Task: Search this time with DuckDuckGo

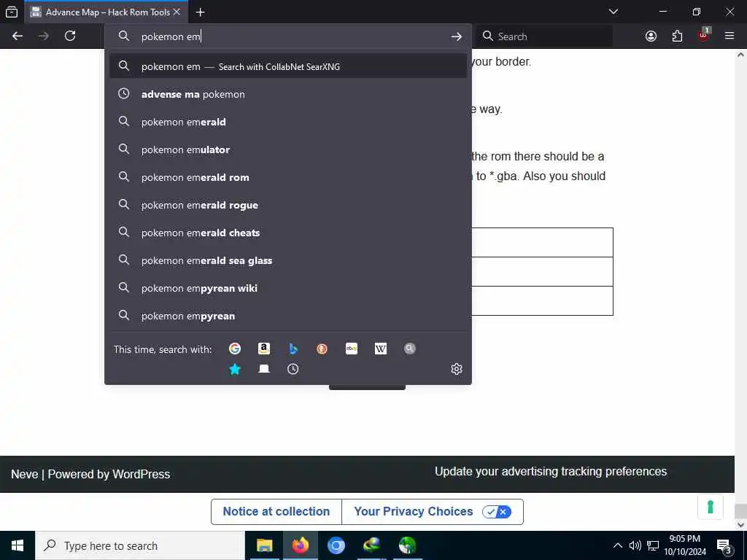Action: [322, 349]
